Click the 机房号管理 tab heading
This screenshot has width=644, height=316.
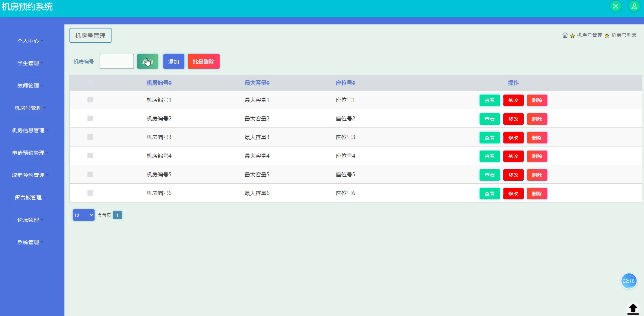pyautogui.click(x=90, y=35)
